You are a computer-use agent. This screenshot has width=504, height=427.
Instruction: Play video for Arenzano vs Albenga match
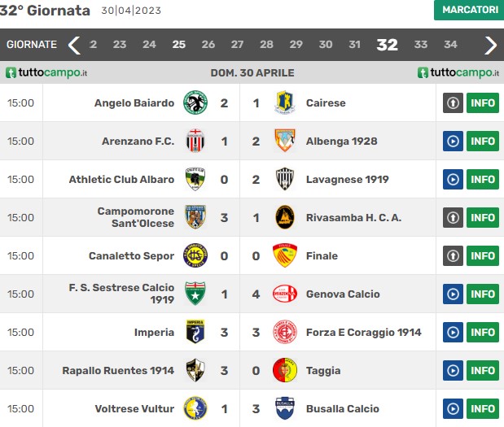453,142
